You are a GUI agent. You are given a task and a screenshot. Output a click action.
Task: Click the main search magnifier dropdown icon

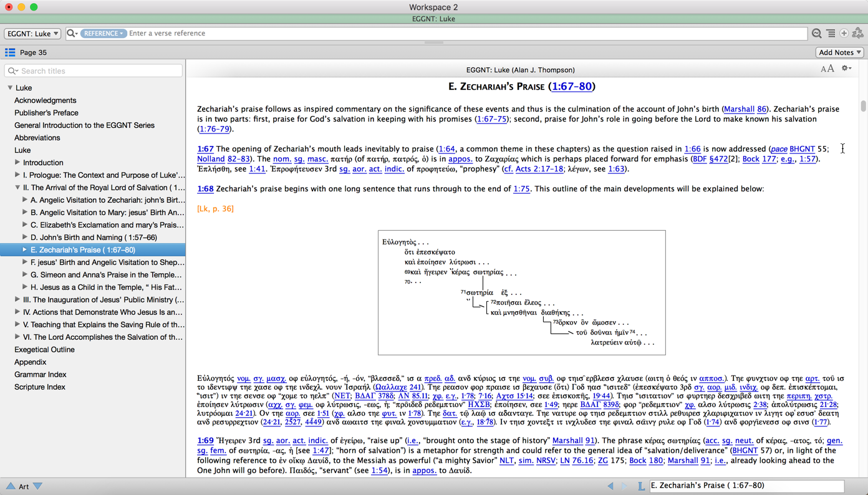click(72, 34)
